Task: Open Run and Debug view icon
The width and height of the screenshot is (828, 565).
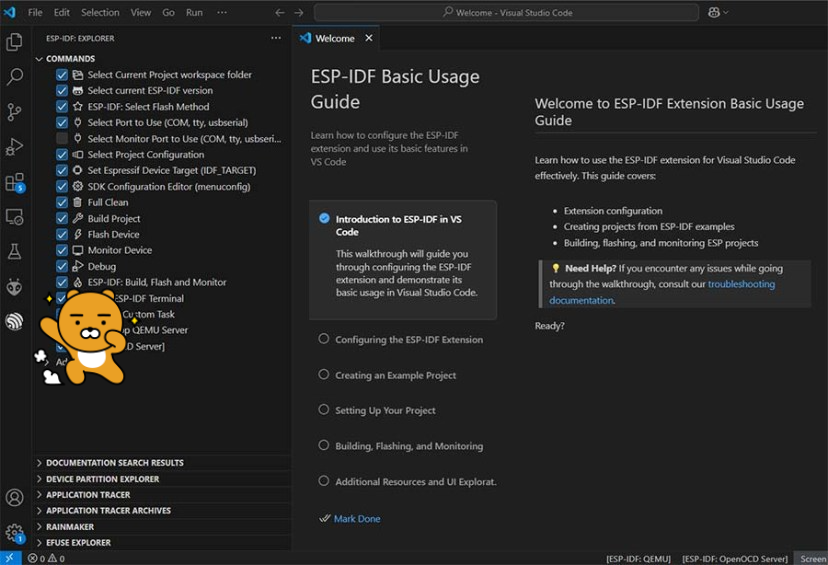Action: [x=14, y=147]
